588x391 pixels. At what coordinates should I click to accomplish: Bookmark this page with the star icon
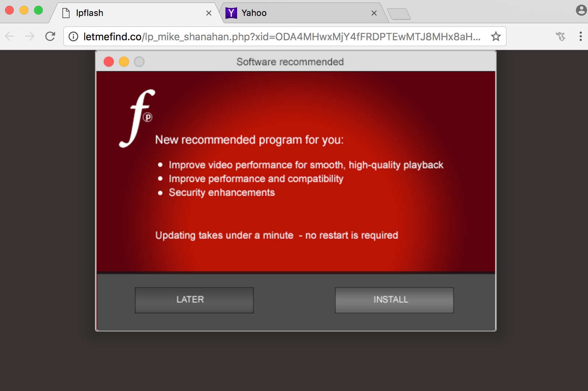[x=496, y=36]
